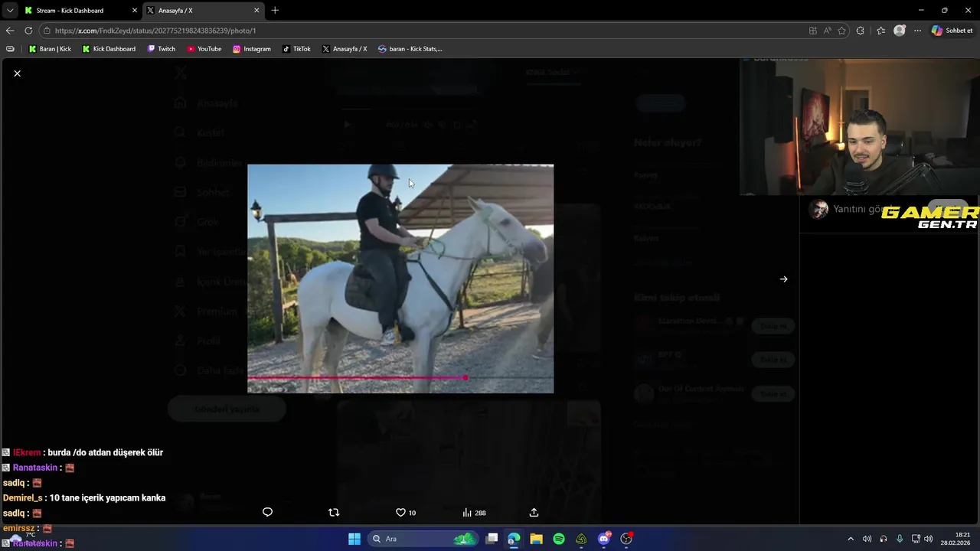Screen dimensions: 980x551
Task: Open browser profile avatar
Action: (900, 31)
